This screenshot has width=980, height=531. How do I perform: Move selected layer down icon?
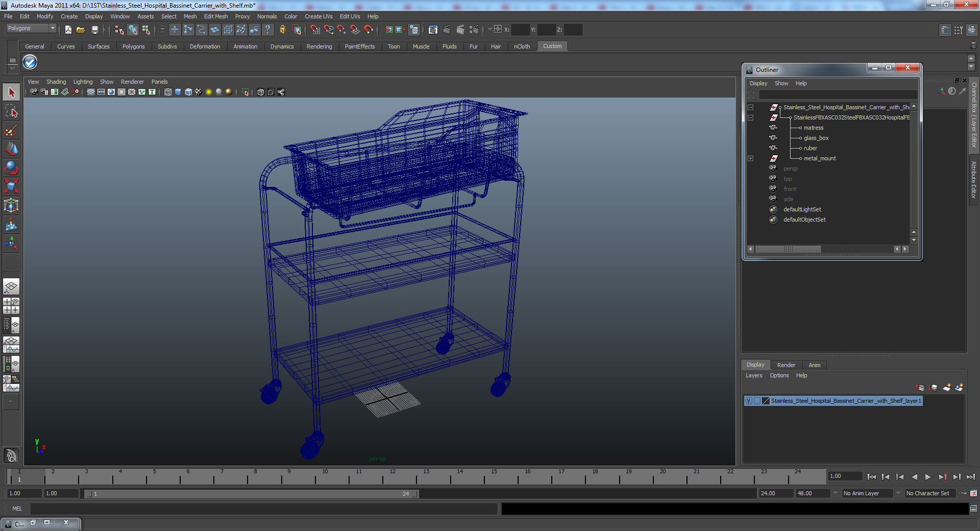pos(934,388)
